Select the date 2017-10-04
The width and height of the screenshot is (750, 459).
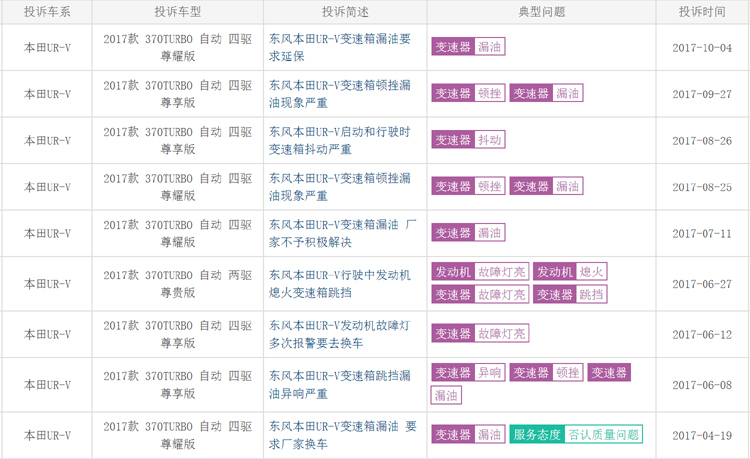702,48
